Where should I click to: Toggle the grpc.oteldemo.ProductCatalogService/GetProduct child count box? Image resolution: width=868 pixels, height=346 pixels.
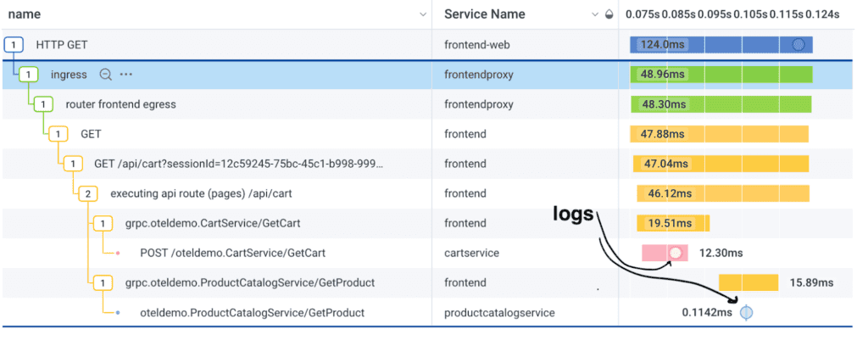(102, 282)
